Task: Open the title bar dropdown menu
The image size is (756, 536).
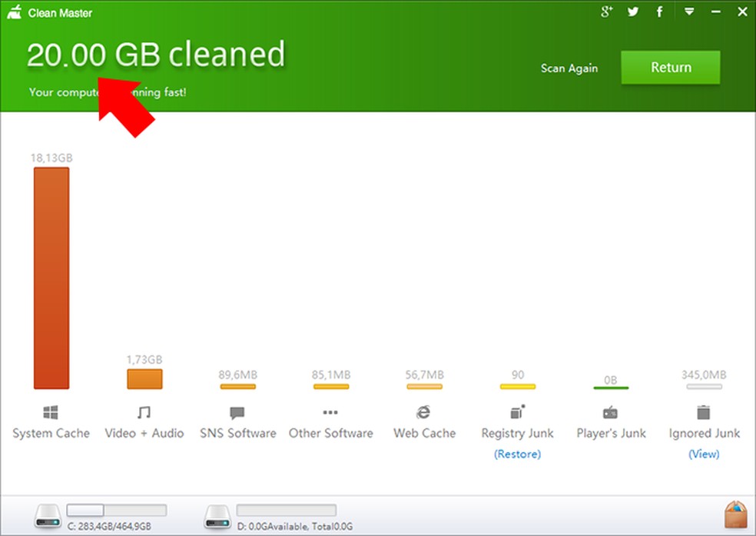Action: [x=689, y=12]
